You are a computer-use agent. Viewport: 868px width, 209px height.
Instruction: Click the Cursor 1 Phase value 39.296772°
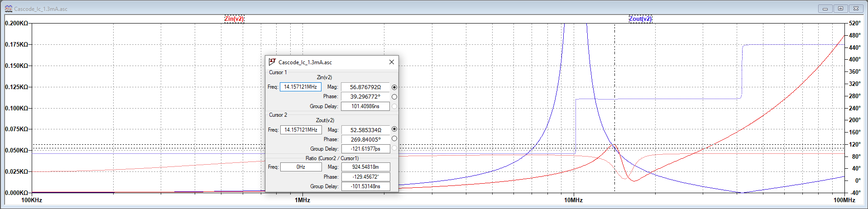click(365, 96)
